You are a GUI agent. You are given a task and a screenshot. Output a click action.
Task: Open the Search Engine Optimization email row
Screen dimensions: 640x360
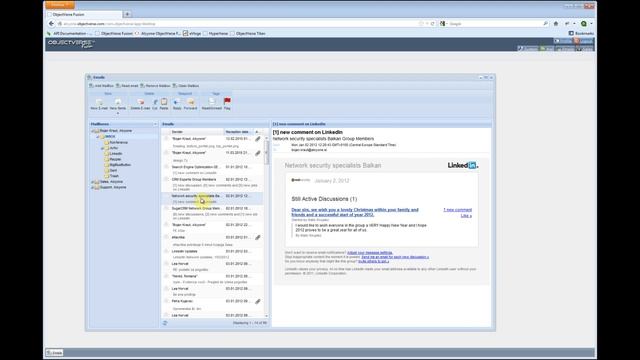(212, 169)
